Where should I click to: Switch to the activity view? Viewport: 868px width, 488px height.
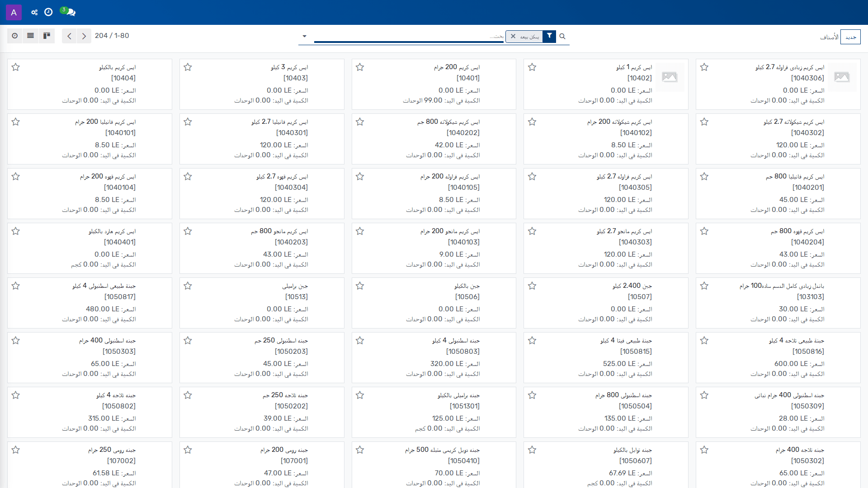click(15, 36)
